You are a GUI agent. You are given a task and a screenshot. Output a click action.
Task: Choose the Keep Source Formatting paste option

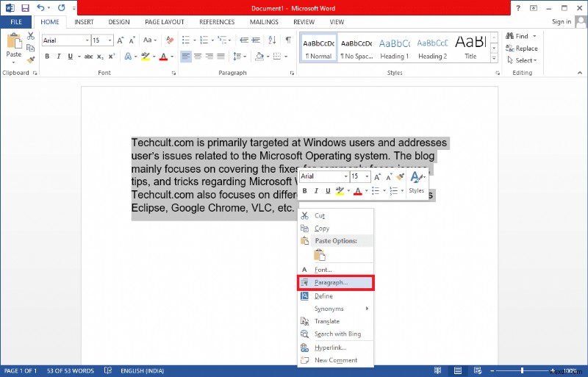[x=319, y=255]
